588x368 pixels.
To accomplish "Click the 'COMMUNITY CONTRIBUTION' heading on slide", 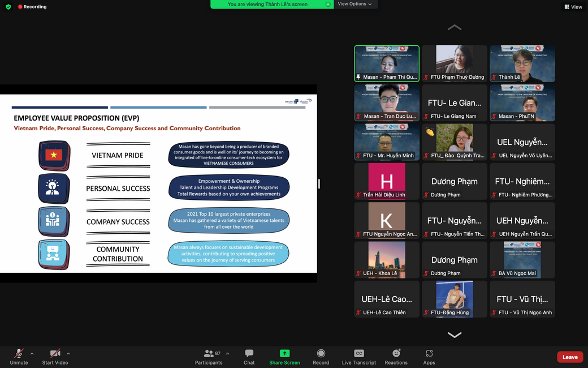I will click(118, 254).
